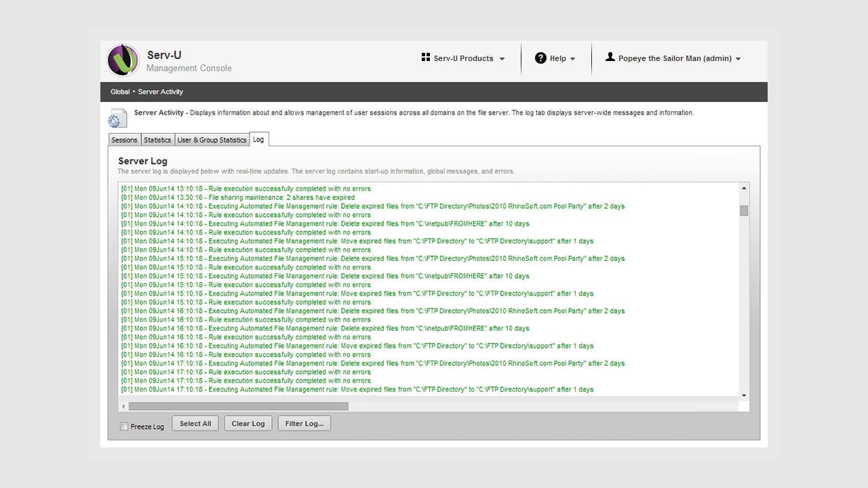868x488 pixels.
Task: Switch to the Sessions tab
Action: tap(124, 140)
